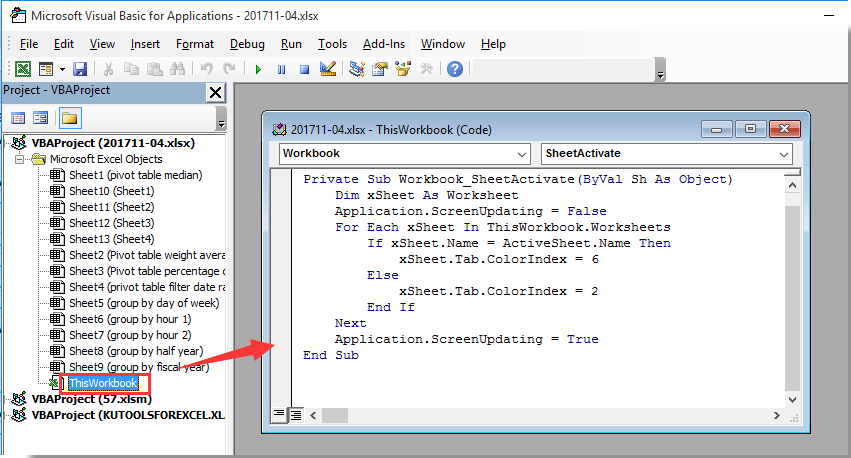851x458 pixels.
Task: Click the Break pause icon
Action: (281, 69)
